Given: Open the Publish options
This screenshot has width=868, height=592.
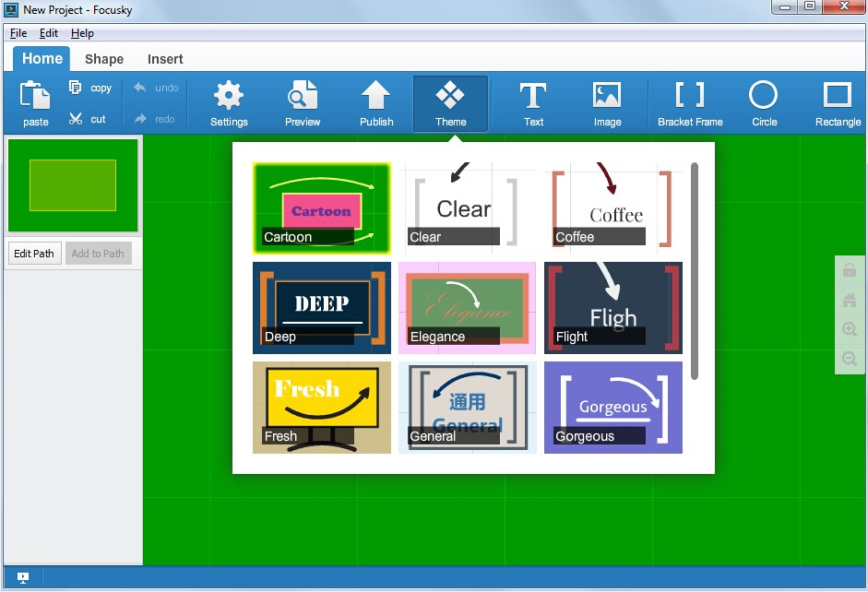Looking at the screenshot, I should point(376,103).
